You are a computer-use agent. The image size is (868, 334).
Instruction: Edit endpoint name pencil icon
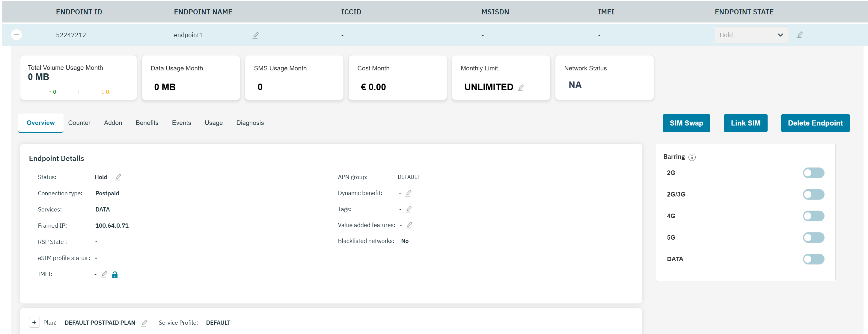pyautogui.click(x=256, y=35)
